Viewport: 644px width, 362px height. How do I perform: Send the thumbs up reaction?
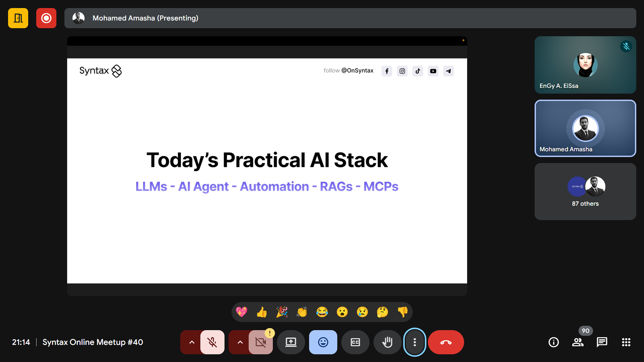(261, 312)
